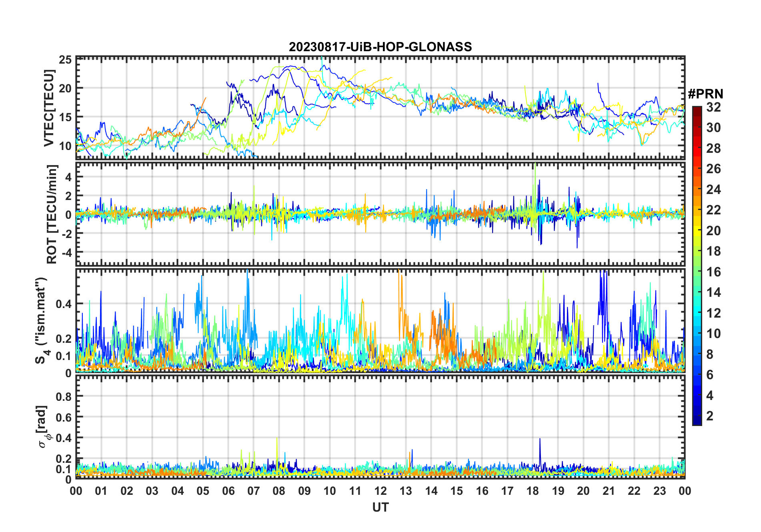Click the "21" hour tick on the UT axis

click(x=609, y=491)
